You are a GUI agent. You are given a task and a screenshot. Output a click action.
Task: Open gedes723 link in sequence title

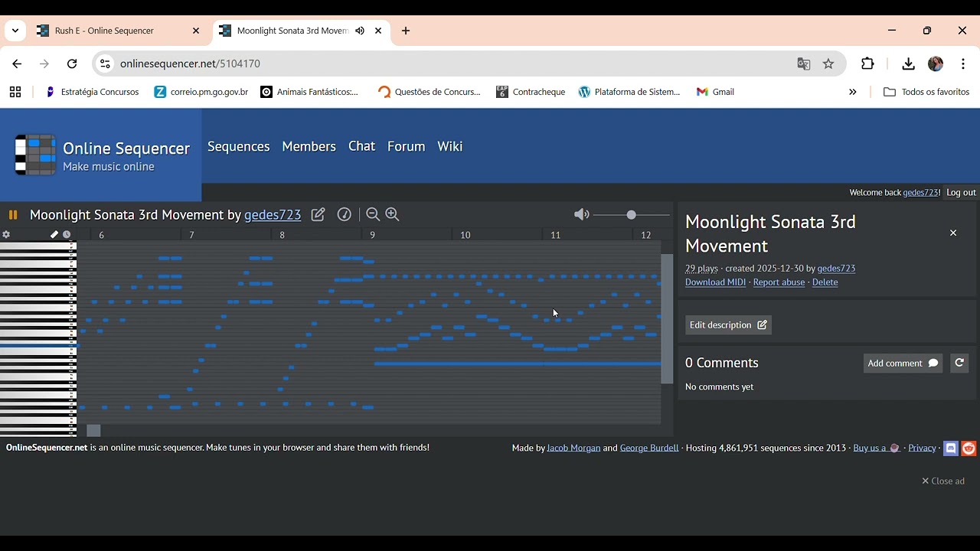(273, 215)
